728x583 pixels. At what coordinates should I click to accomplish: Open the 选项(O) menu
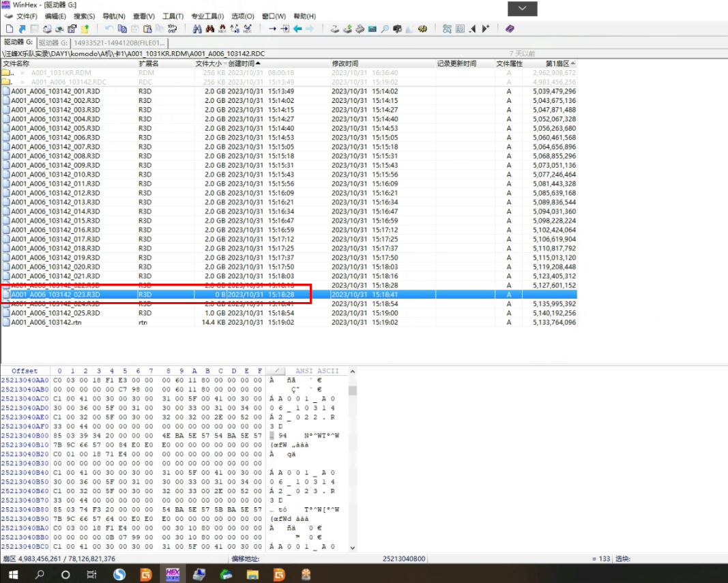243,16
